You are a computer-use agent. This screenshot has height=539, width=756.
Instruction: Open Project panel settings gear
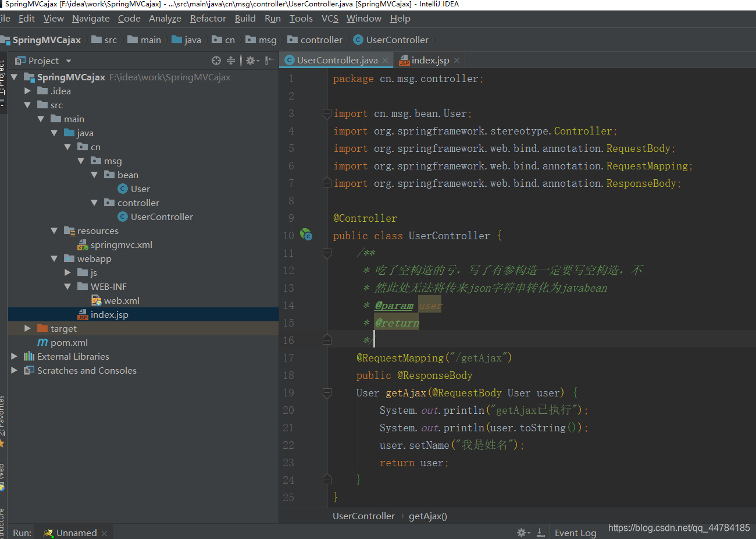point(251,61)
